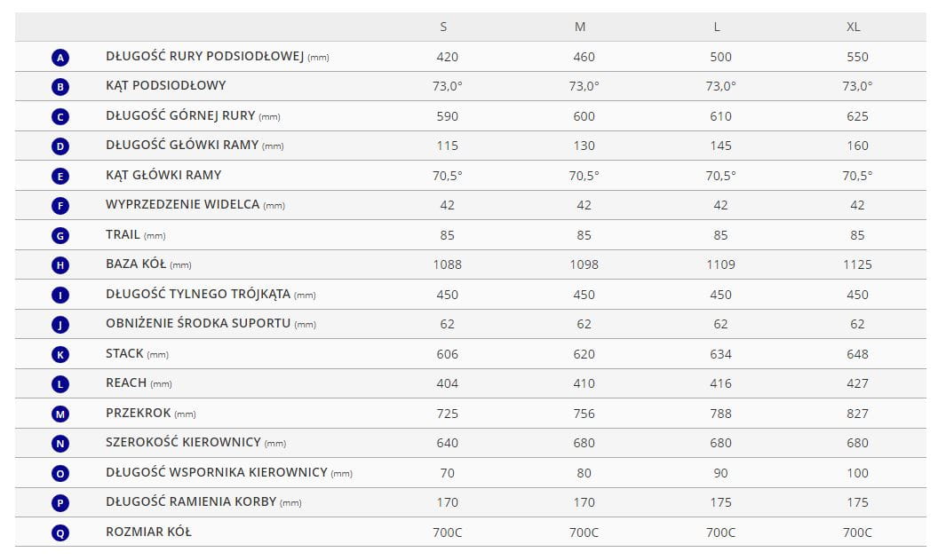
Task: Click the M size column header
Action: [x=580, y=27]
